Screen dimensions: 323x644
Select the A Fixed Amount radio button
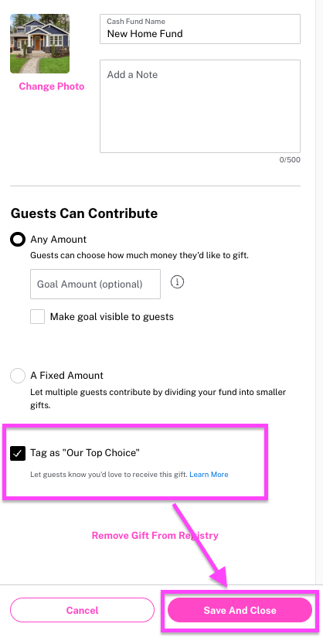click(18, 376)
